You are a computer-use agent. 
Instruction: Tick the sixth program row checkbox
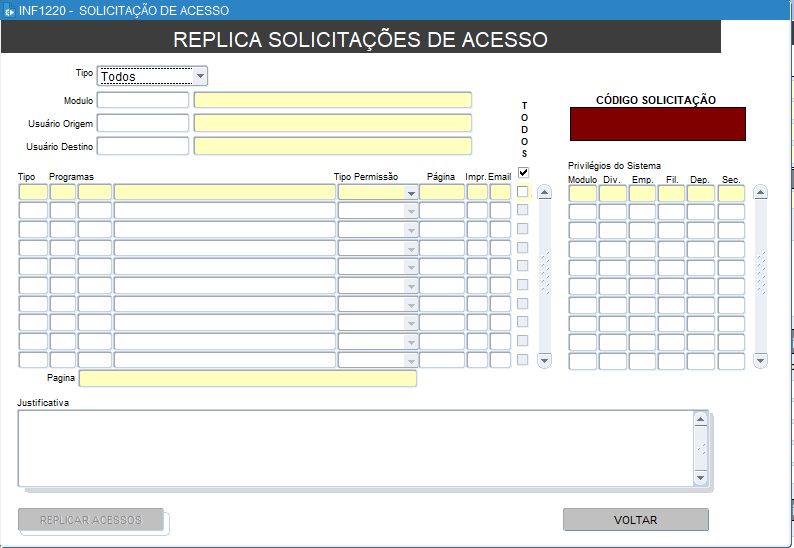coord(523,285)
